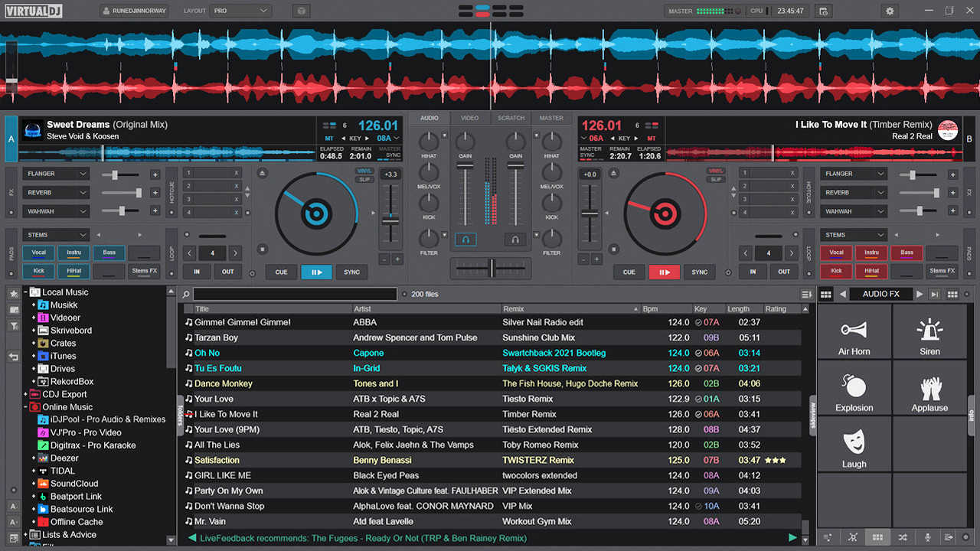Toggle deck A headphone cue
Screen dimensions: 980x551
click(465, 240)
